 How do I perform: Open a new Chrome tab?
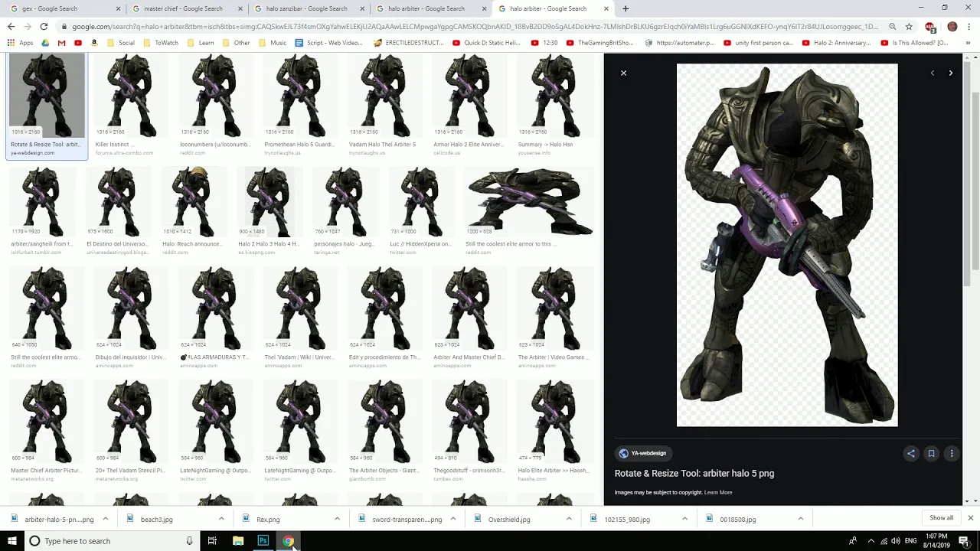(626, 8)
